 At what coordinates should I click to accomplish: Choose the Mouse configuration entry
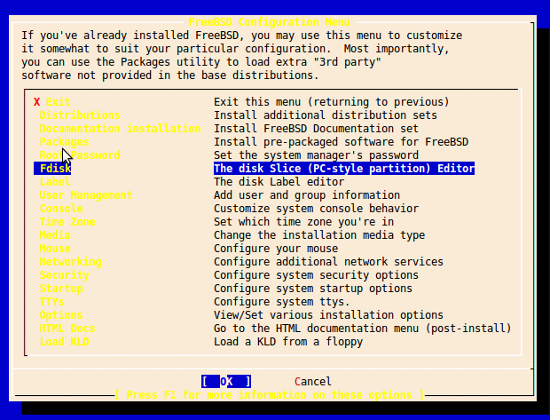click(x=55, y=248)
